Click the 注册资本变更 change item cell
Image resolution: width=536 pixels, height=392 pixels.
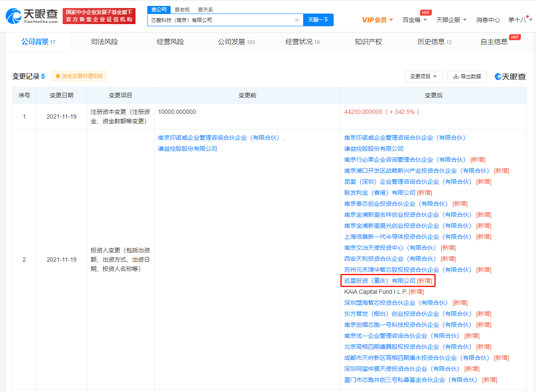coord(120,116)
